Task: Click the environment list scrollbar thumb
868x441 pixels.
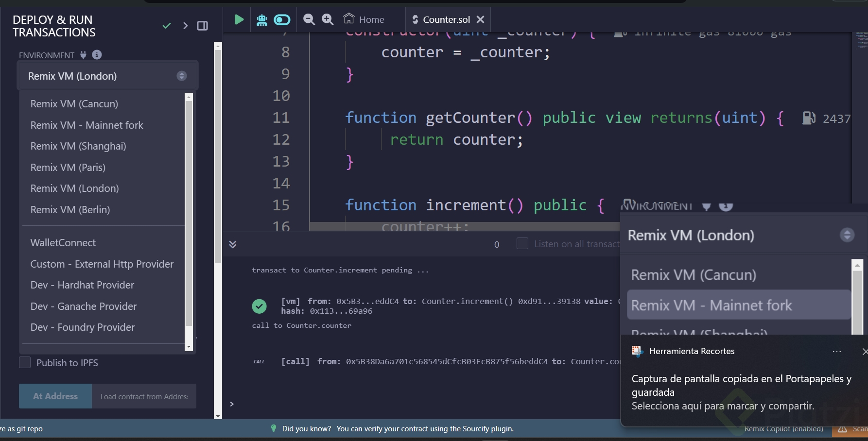Action: [189, 214]
